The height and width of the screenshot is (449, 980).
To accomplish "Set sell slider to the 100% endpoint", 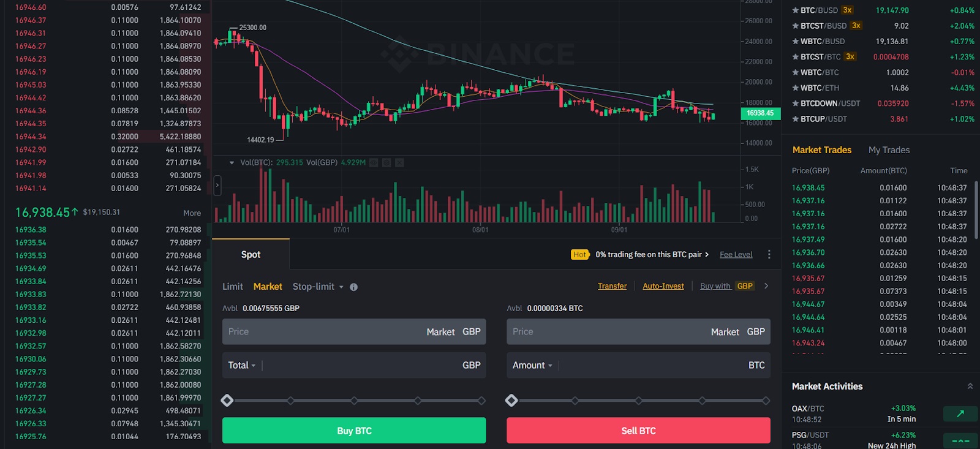I will point(766,401).
